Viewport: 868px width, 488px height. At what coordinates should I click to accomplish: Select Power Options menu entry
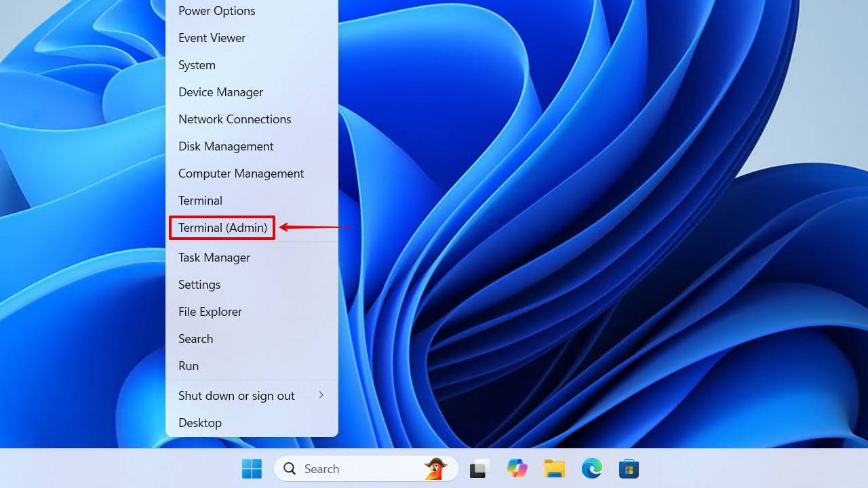[216, 11]
